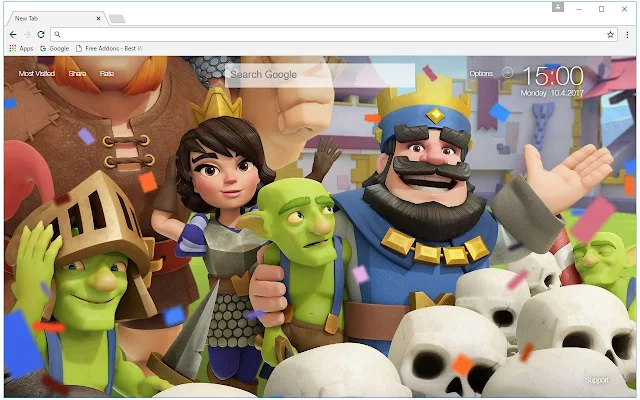This screenshot has height=400, width=640.
Task: Maximize the browser window
Action: click(x=601, y=9)
